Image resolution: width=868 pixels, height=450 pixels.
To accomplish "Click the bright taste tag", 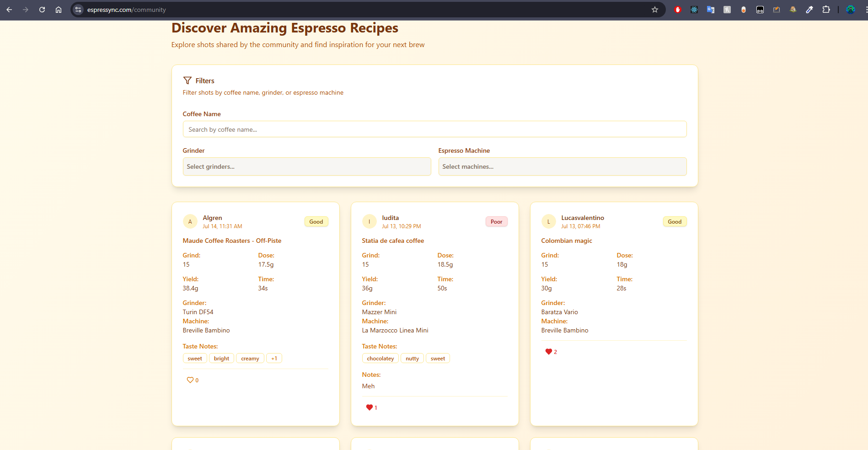I will [221, 359].
